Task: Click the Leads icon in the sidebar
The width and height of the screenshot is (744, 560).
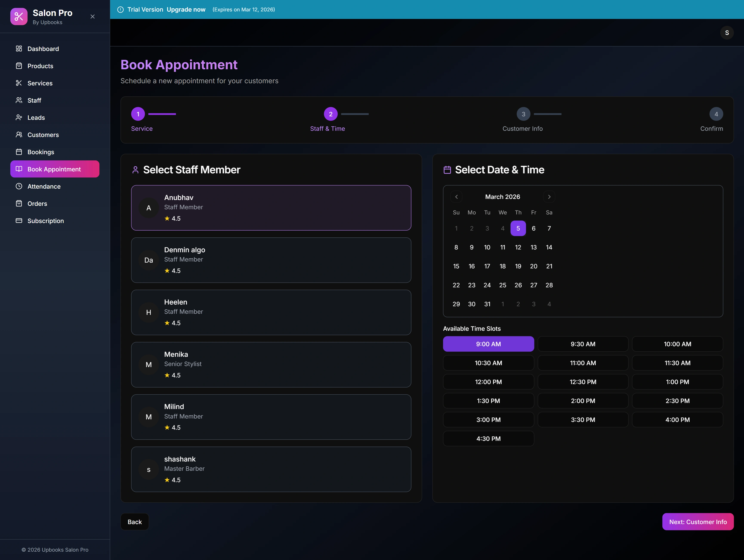Action: [x=19, y=117]
